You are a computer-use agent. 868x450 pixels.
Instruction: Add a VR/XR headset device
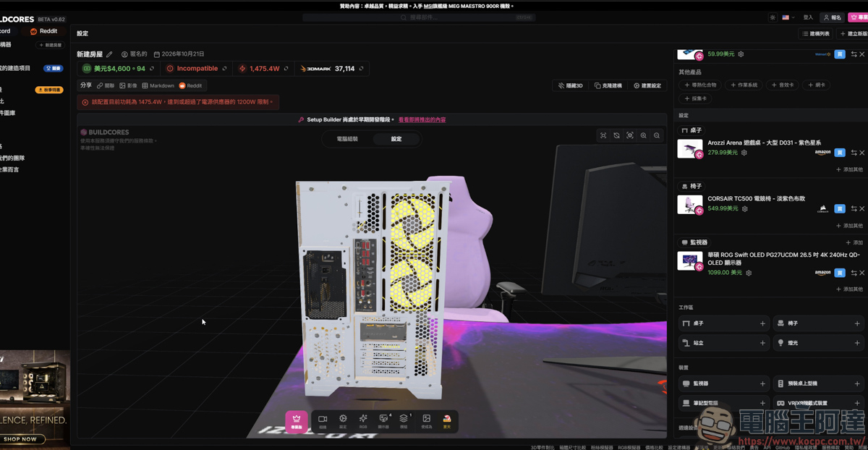tap(818, 403)
